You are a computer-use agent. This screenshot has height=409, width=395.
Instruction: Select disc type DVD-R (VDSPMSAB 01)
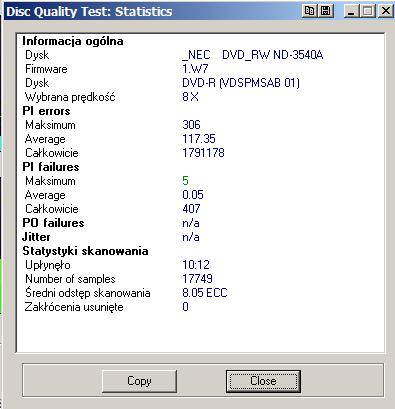point(241,83)
